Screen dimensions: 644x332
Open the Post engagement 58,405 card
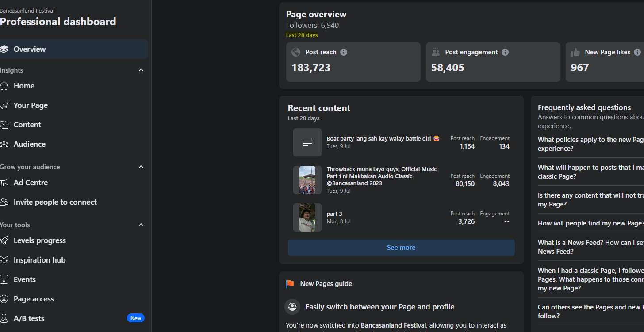click(x=493, y=62)
